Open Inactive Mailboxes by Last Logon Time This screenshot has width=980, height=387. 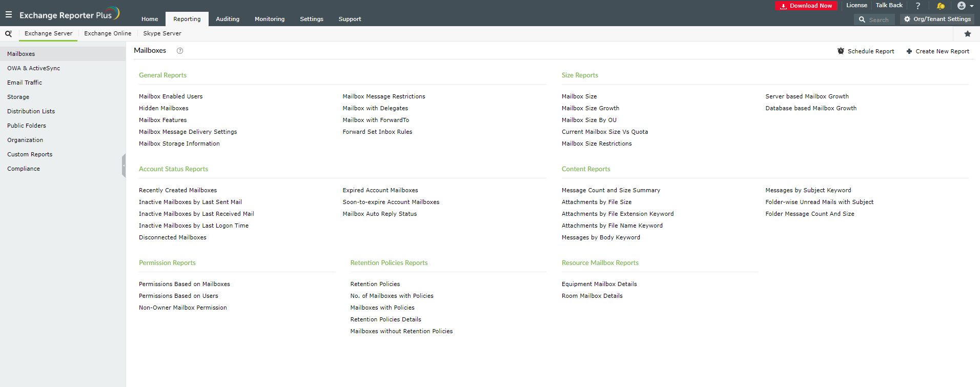point(194,226)
